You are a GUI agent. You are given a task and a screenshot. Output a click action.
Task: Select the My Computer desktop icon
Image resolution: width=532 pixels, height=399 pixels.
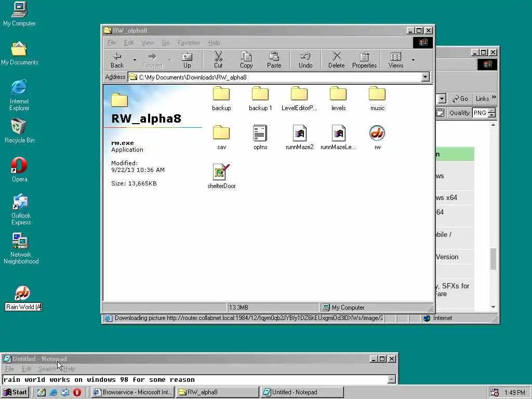(x=19, y=14)
